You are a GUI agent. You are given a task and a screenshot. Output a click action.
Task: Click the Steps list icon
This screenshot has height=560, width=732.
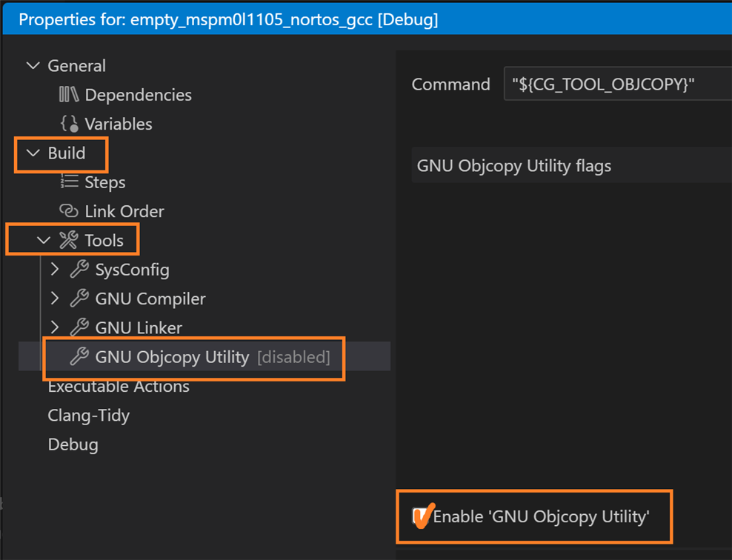click(x=69, y=182)
